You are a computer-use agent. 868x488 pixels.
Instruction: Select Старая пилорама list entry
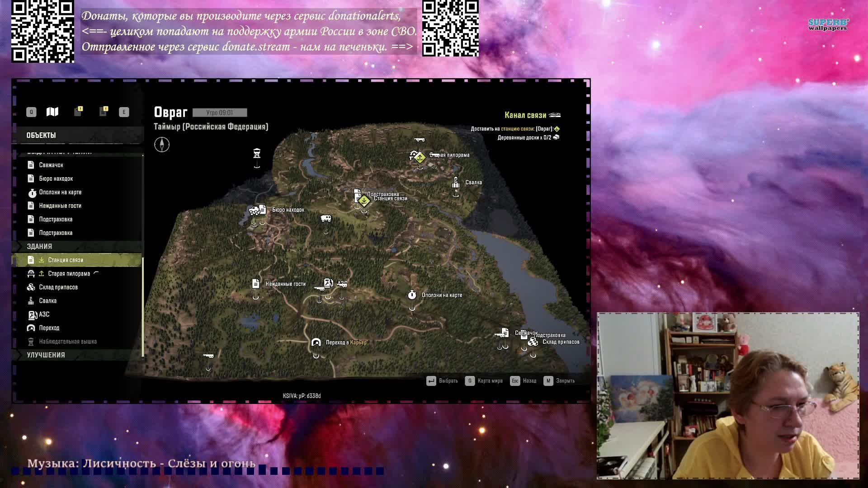[x=69, y=273]
